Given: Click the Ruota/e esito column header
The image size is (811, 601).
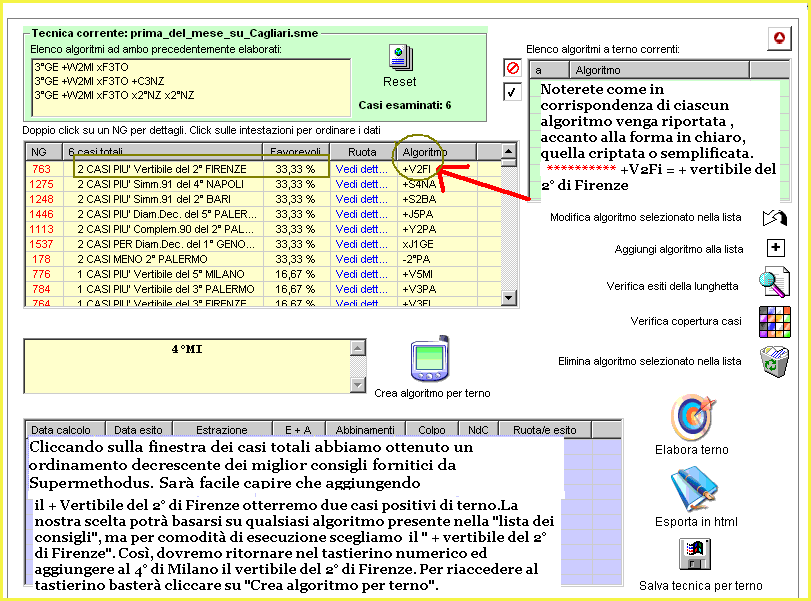Looking at the screenshot, I should (545, 430).
